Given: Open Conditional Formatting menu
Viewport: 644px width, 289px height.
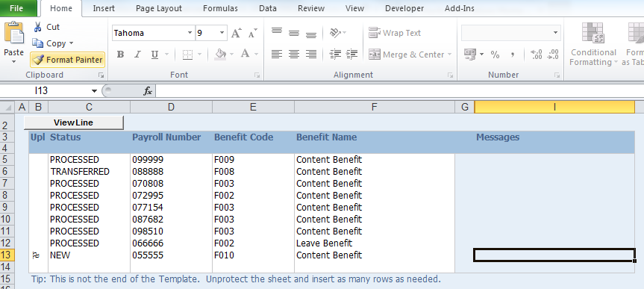Looking at the screenshot, I should point(593,45).
